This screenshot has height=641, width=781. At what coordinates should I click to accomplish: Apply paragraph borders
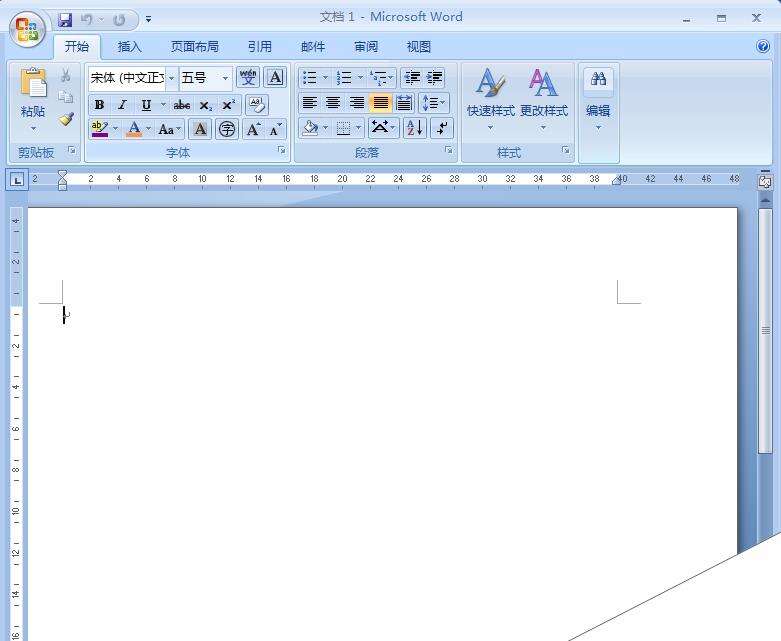coord(343,128)
